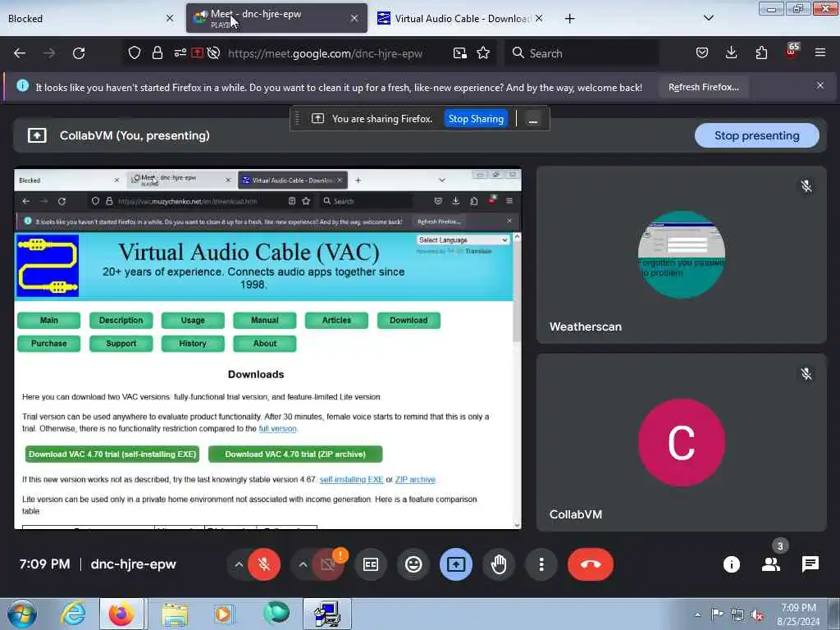840x630 pixels.
Task: Turn on the camera in Meet
Action: [x=328, y=564]
